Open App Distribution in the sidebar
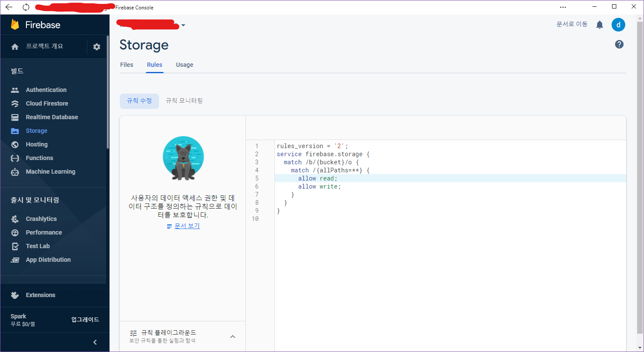This screenshot has height=352, width=644. (48, 260)
